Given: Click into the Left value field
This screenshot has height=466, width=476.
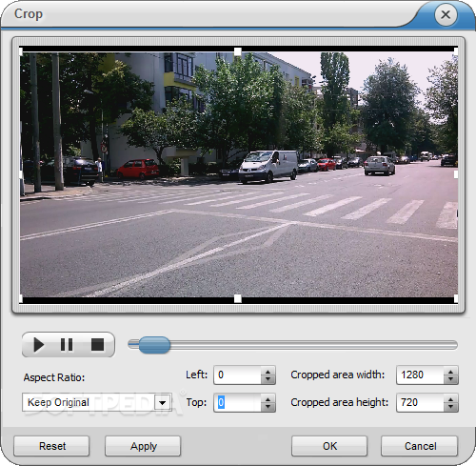Looking at the screenshot, I should pos(238,375).
